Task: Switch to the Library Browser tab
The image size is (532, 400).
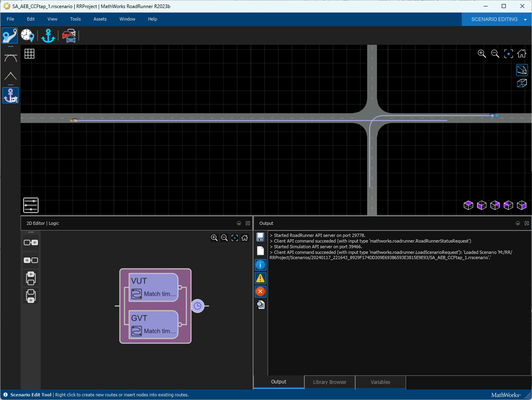Action: pos(329,382)
